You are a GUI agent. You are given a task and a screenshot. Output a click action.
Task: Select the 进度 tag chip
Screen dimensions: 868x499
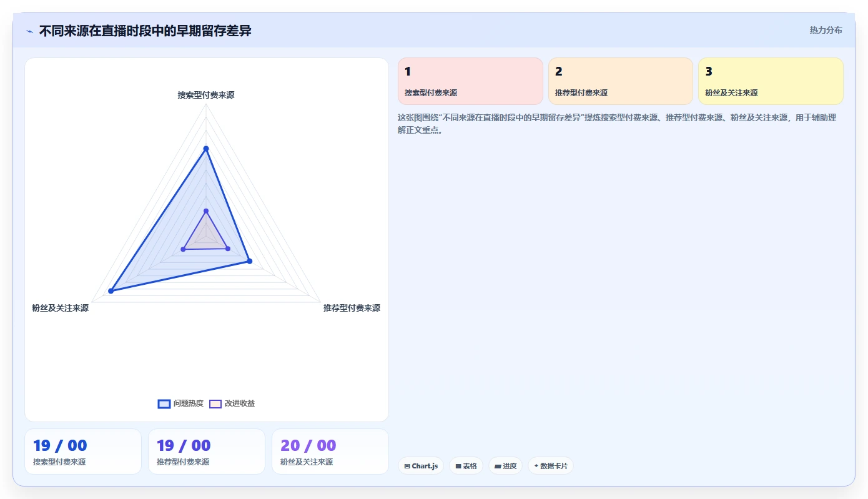(505, 466)
